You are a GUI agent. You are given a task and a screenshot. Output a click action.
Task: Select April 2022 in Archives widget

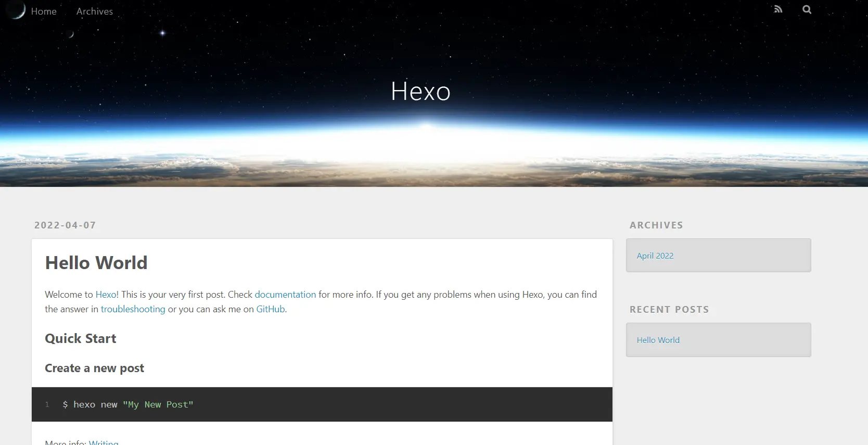pos(655,256)
